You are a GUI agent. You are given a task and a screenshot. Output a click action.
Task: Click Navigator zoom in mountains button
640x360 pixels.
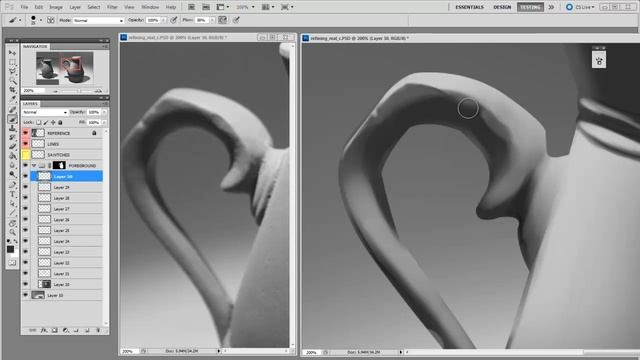click(98, 91)
